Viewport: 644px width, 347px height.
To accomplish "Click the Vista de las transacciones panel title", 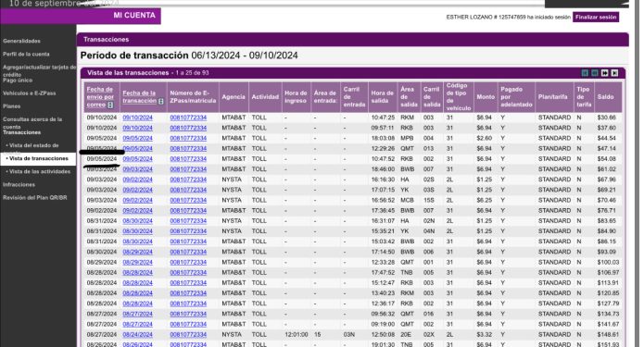I will (128, 72).
